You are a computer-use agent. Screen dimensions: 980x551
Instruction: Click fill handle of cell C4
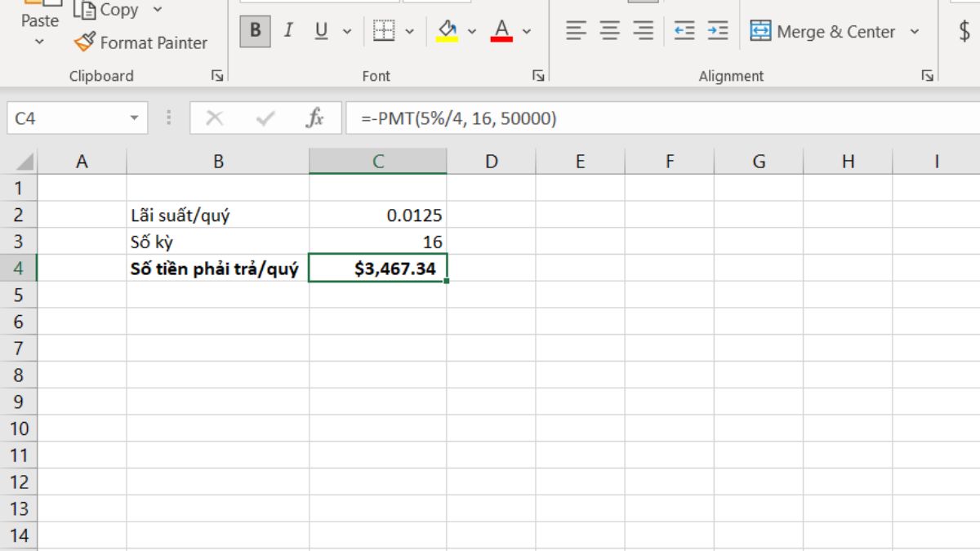tap(447, 282)
